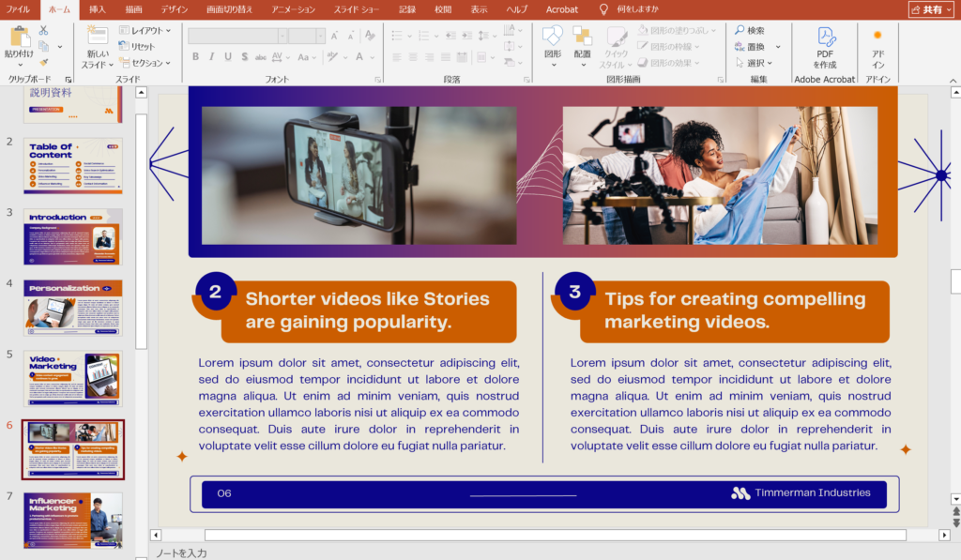Switch to the 挿入 ribbon tab
Image resolution: width=961 pixels, height=560 pixels.
(x=98, y=8)
